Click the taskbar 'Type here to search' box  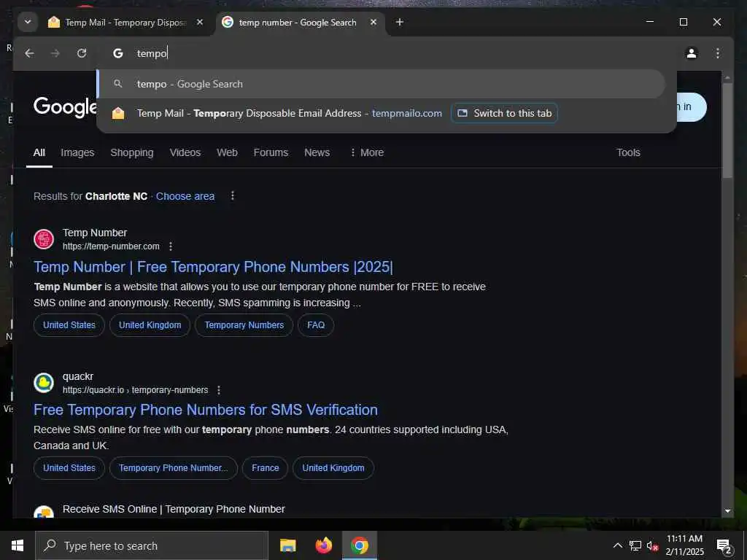pyautogui.click(x=152, y=545)
